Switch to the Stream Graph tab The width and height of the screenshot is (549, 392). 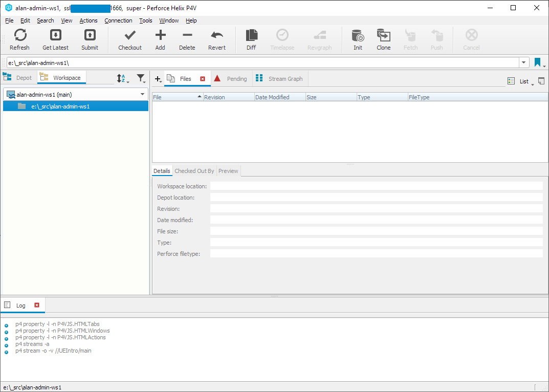point(279,79)
